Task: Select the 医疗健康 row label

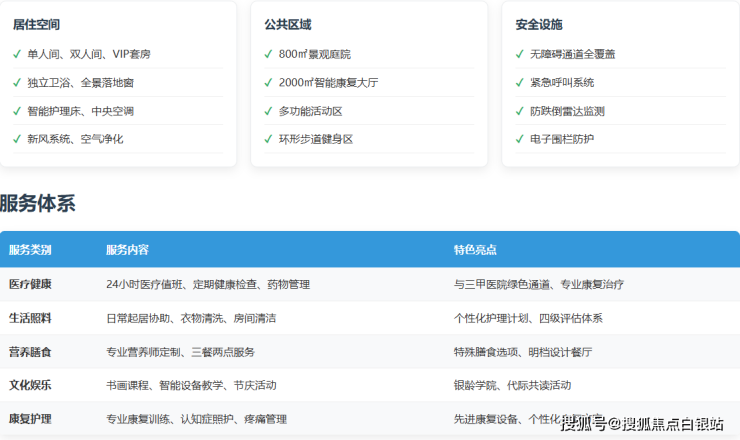Action: point(30,284)
